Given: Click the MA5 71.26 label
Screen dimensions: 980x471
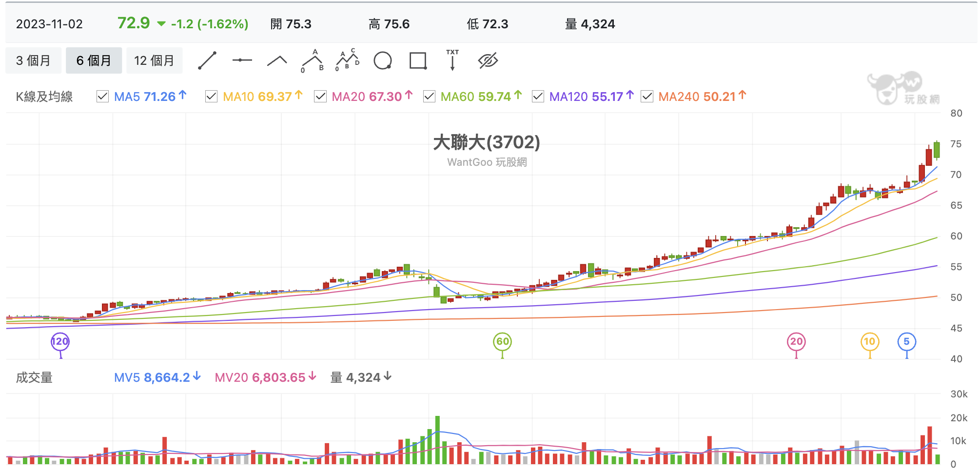Looking at the screenshot, I should [x=150, y=97].
